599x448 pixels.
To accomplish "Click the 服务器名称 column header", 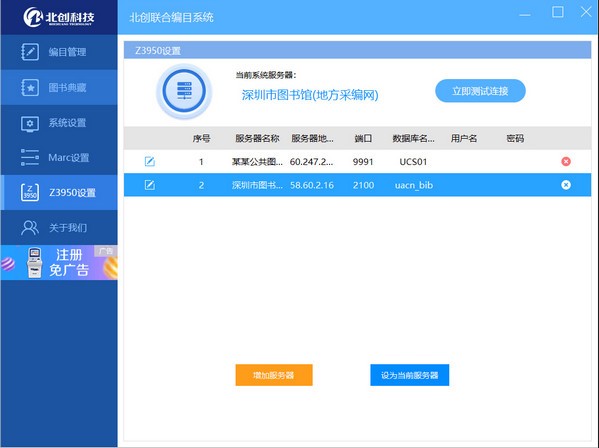I will click(x=257, y=138).
